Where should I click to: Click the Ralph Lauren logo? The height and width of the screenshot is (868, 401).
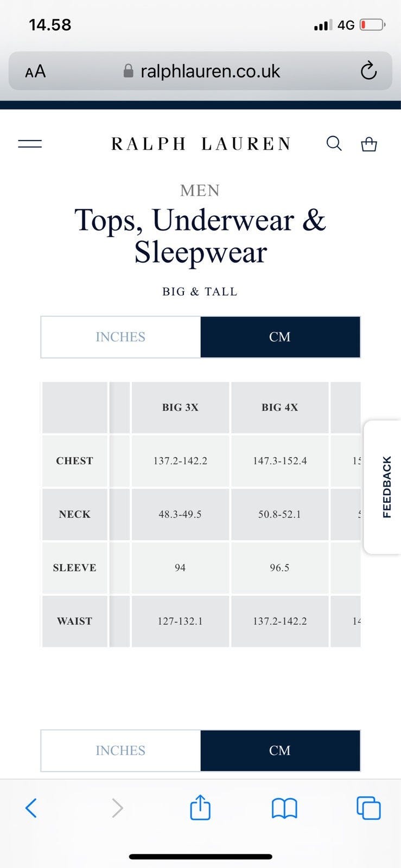(201, 144)
